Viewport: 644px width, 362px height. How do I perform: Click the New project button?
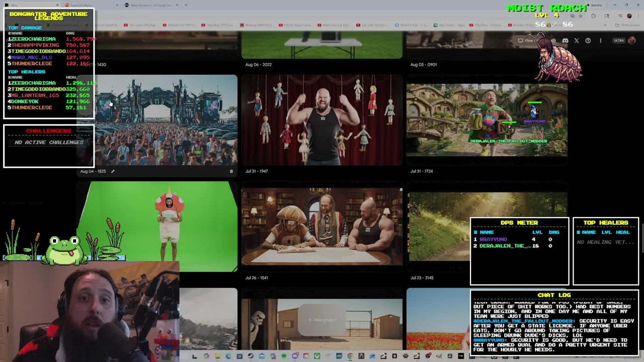(322, 320)
